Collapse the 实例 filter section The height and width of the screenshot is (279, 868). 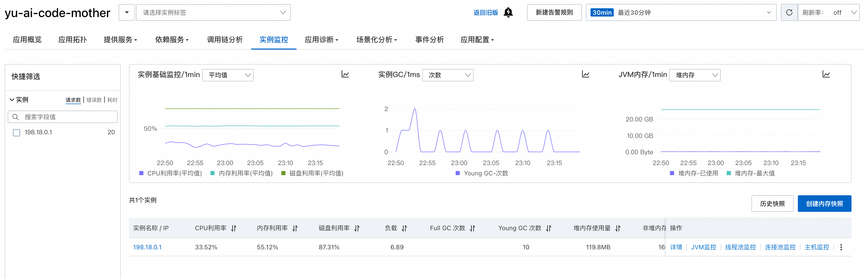[x=12, y=99]
